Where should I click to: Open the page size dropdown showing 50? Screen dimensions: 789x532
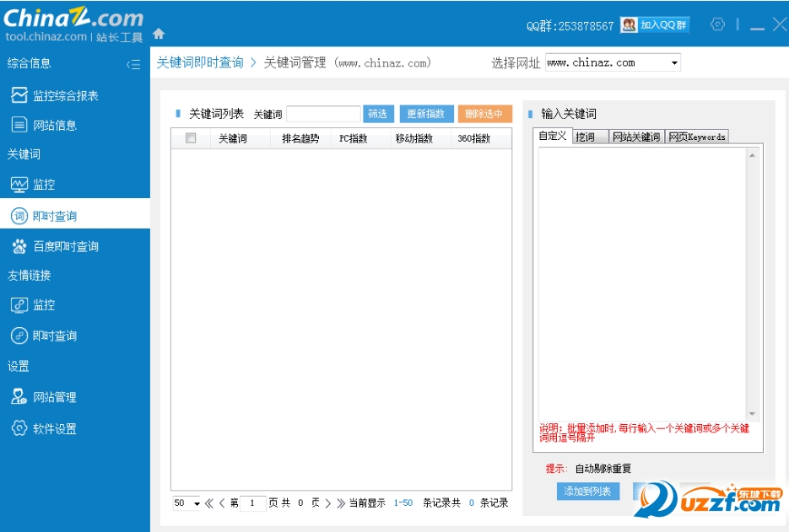(186, 502)
